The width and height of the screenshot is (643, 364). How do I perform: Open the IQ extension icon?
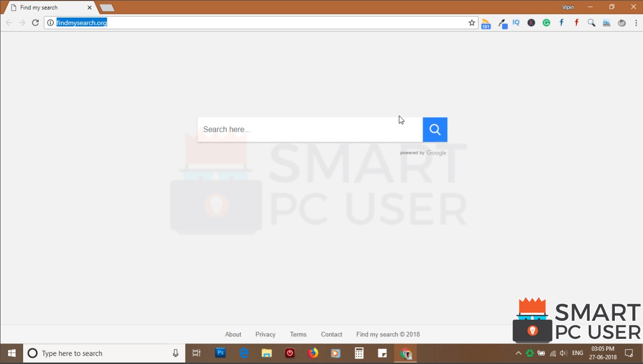coord(516,23)
